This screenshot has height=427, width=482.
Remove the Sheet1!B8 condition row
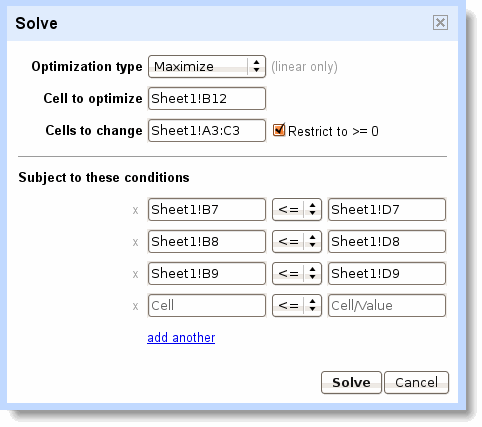tap(135, 242)
